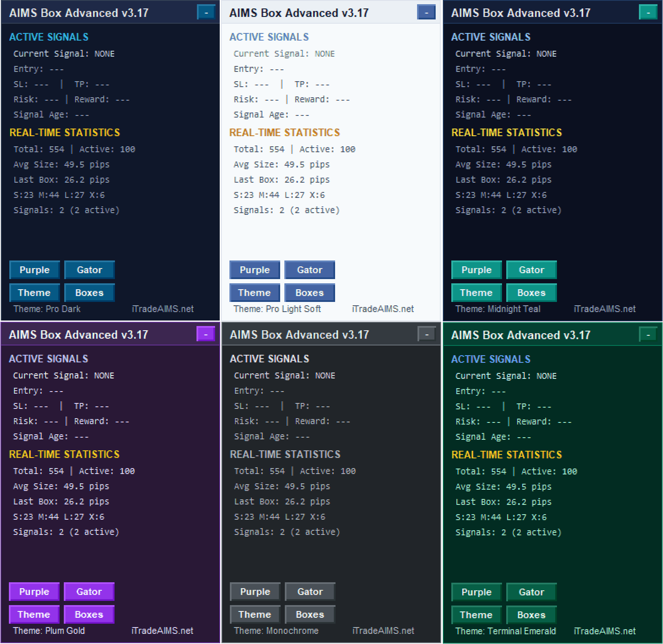Click 'Theme: Pro Dark' label text
The width and height of the screenshot is (663, 644).
tap(47, 309)
